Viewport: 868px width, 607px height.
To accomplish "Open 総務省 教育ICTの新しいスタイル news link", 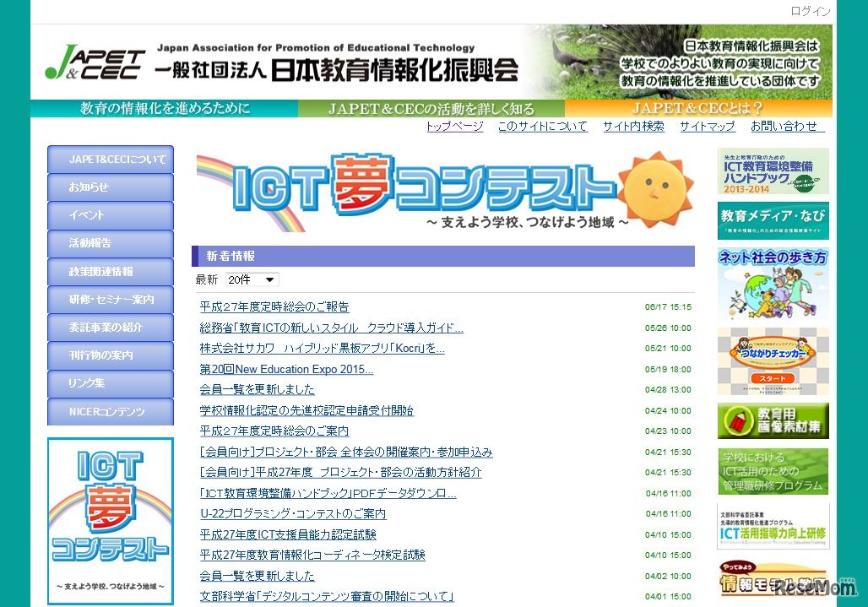I will [331, 328].
